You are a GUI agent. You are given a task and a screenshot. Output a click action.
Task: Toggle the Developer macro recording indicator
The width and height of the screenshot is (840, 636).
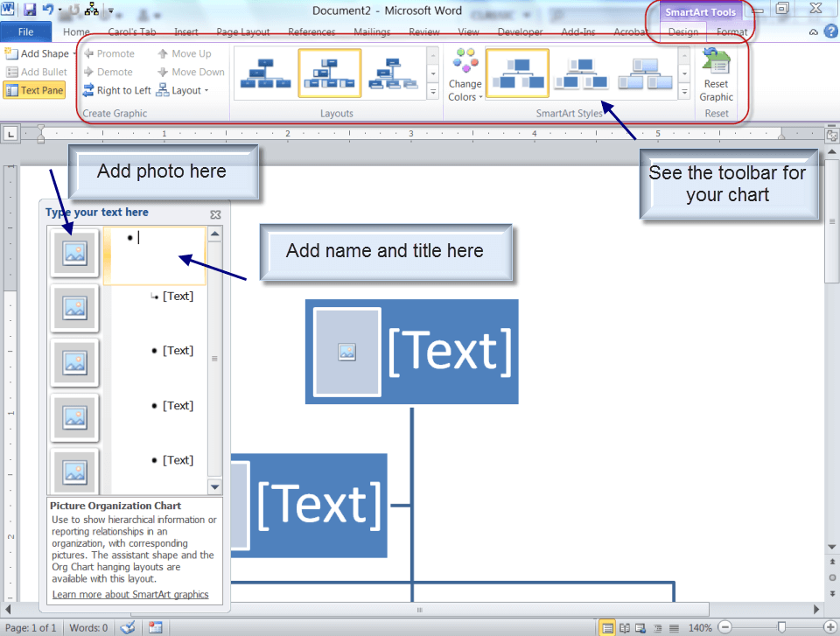coord(156,627)
